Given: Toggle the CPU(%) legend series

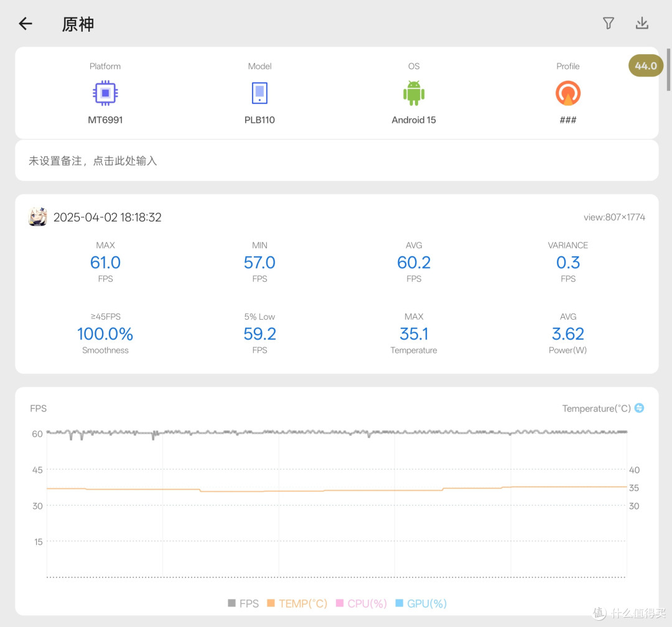Looking at the screenshot, I should point(362,603).
